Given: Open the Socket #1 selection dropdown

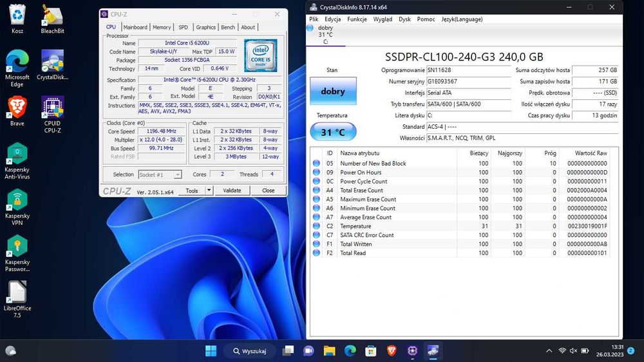Looking at the screenshot, I should click(x=160, y=175).
